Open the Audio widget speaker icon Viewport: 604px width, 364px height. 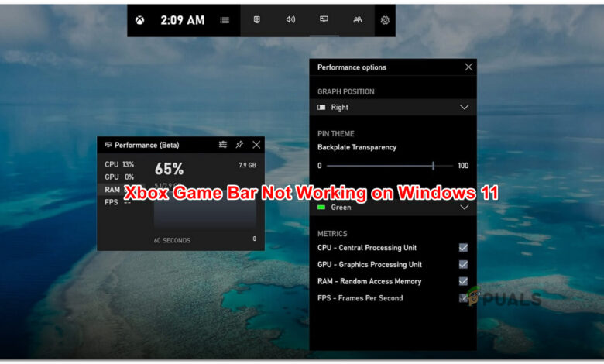pyautogui.click(x=290, y=20)
